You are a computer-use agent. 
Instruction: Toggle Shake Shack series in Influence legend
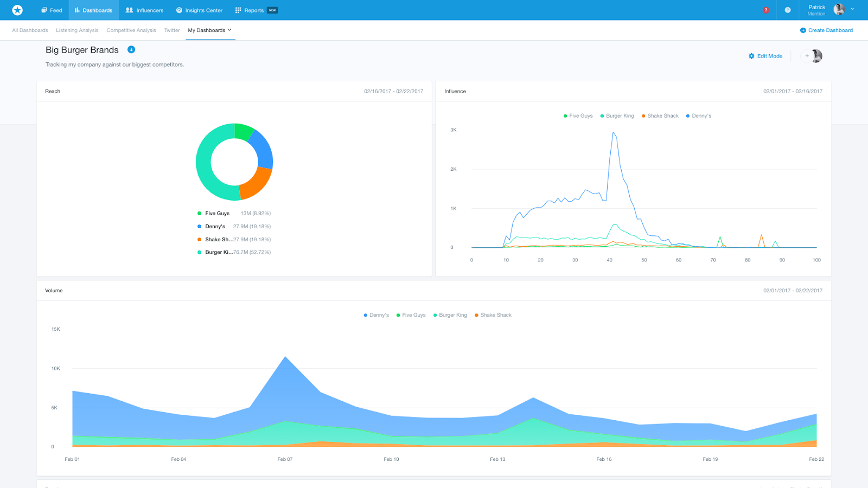(660, 115)
